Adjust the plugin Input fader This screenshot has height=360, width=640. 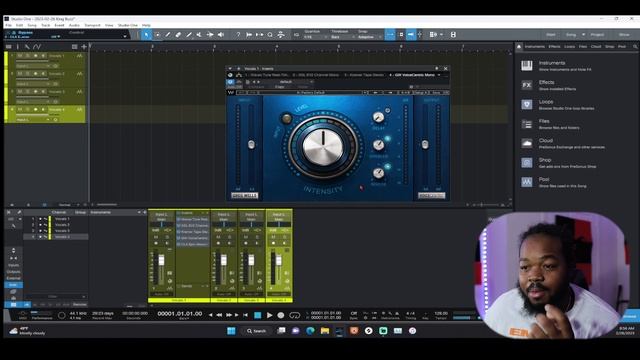tap(251, 144)
